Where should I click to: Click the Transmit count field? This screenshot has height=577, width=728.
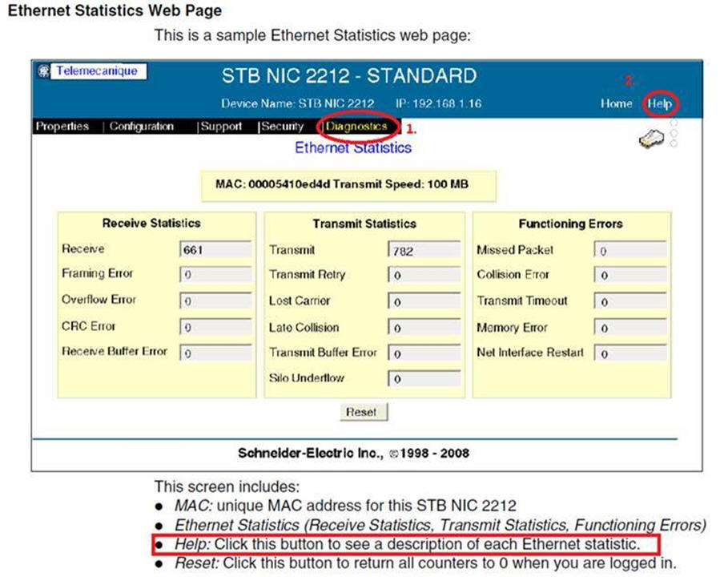[424, 250]
